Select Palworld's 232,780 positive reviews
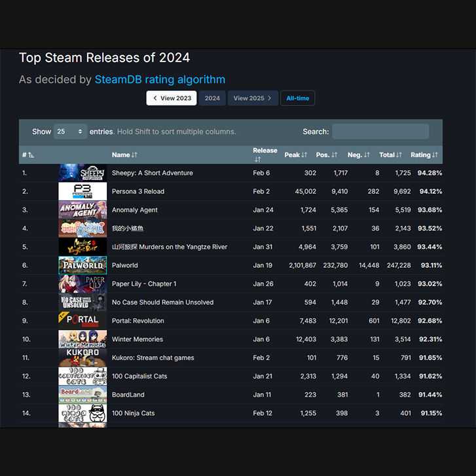The height and width of the screenshot is (476, 476). 335,265
